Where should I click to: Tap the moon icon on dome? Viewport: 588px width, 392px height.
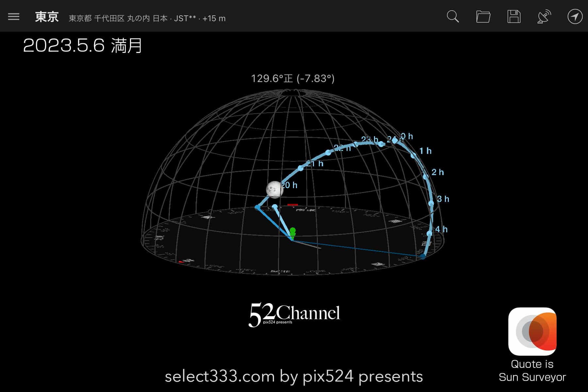(274, 189)
